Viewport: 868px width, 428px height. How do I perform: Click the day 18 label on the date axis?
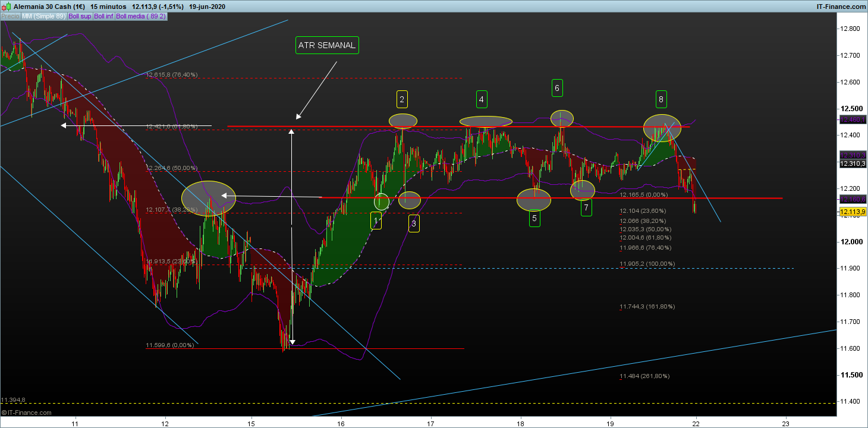tap(520, 423)
